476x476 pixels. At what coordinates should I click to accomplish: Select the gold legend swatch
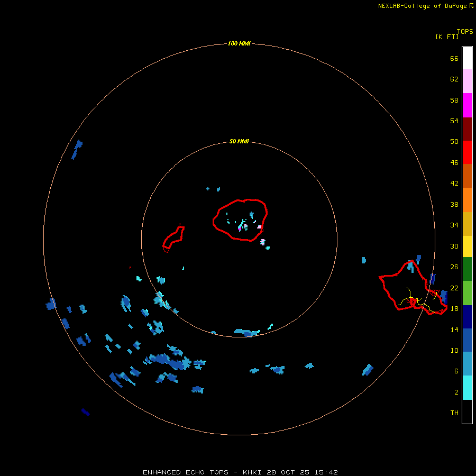tap(467, 224)
